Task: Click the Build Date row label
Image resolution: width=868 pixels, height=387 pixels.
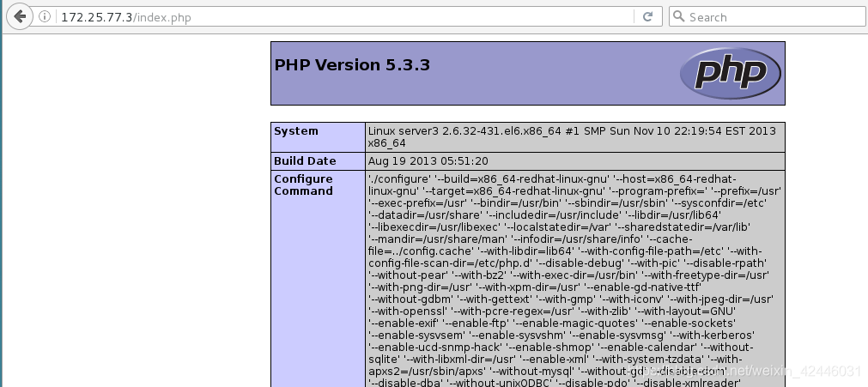Action: pyautogui.click(x=305, y=161)
